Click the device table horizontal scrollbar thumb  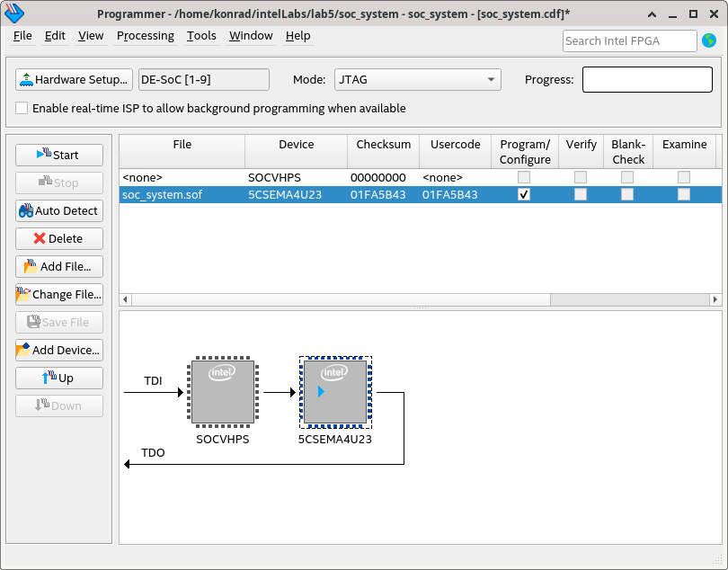click(342, 299)
